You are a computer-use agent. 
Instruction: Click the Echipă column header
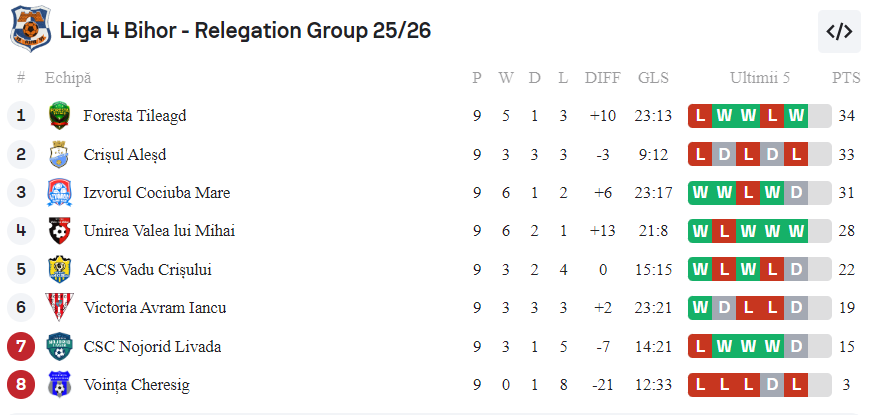coord(67,78)
